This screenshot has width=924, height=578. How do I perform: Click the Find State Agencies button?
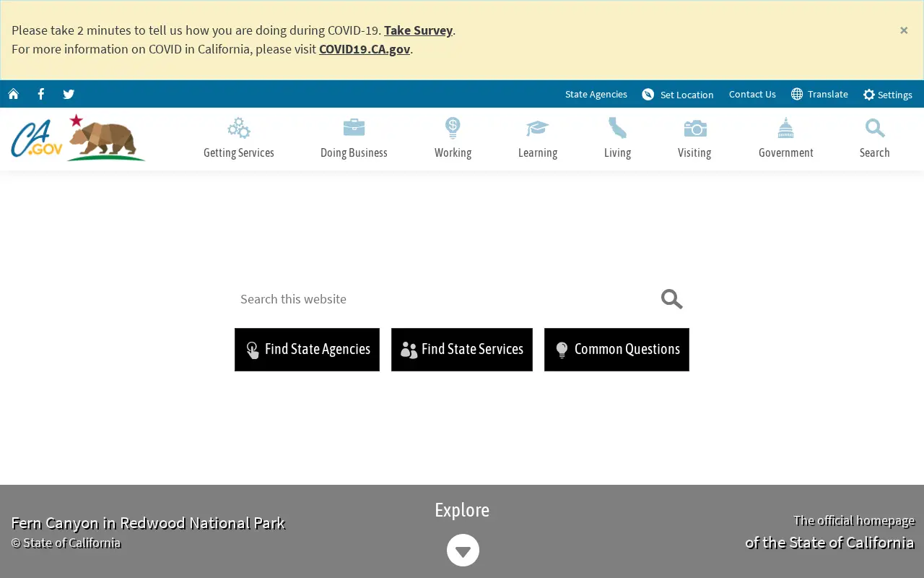pyautogui.click(x=307, y=350)
